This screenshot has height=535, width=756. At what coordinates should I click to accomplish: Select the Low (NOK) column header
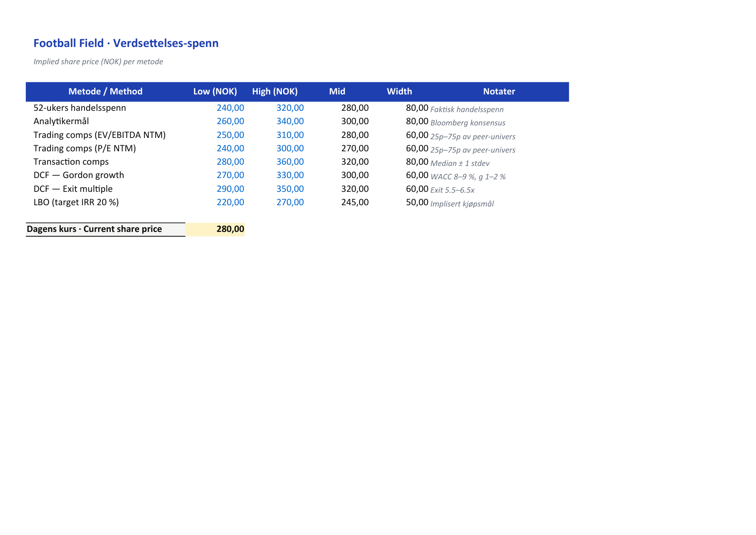tap(215, 91)
